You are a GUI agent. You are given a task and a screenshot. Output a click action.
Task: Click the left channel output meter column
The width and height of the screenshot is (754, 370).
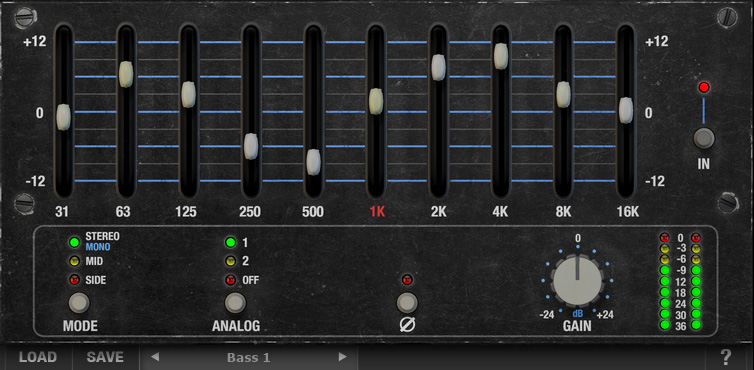(x=665, y=281)
